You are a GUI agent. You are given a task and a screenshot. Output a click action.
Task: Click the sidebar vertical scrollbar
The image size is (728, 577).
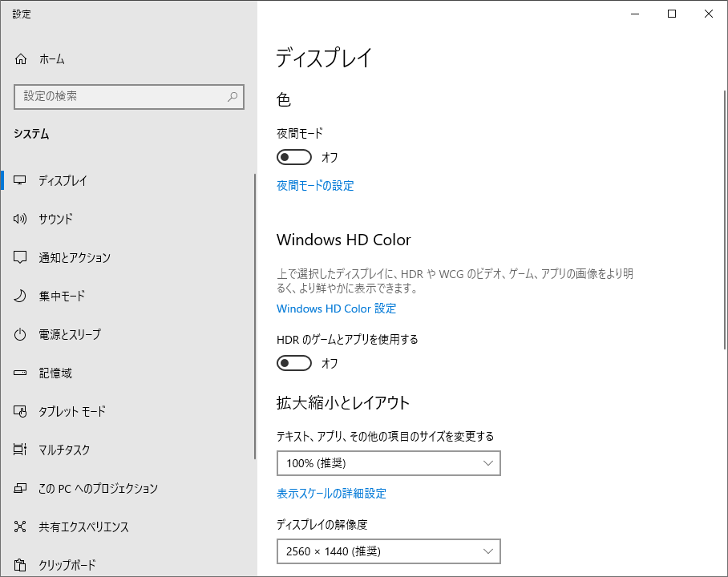click(x=255, y=317)
